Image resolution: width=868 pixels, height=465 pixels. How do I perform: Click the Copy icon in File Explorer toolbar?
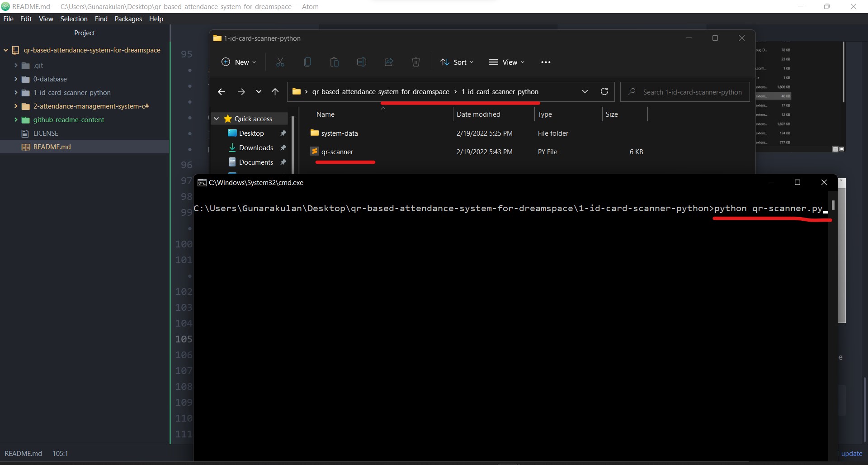307,62
